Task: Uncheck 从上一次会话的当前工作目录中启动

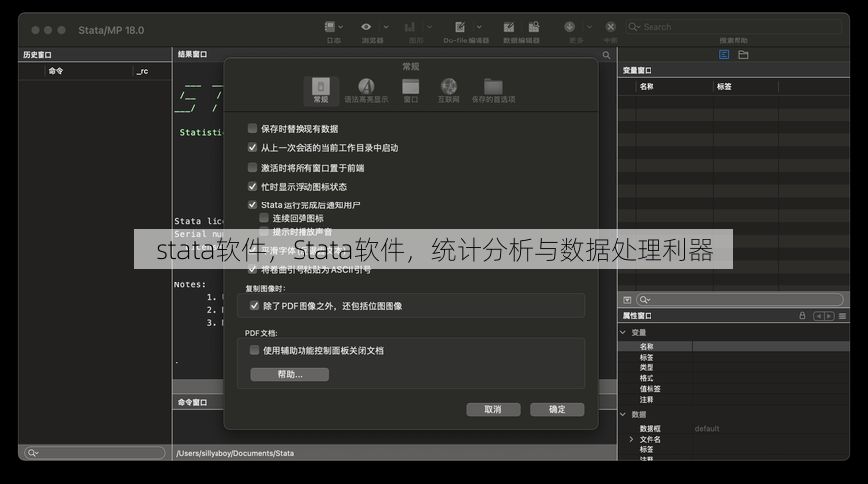Action: (x=252, y=148)
